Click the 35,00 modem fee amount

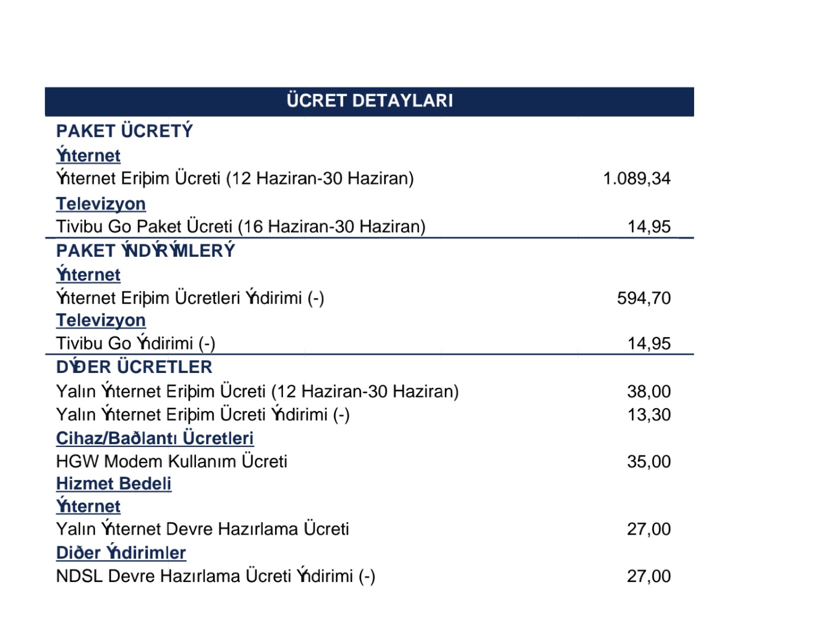[x=649, y=461]
